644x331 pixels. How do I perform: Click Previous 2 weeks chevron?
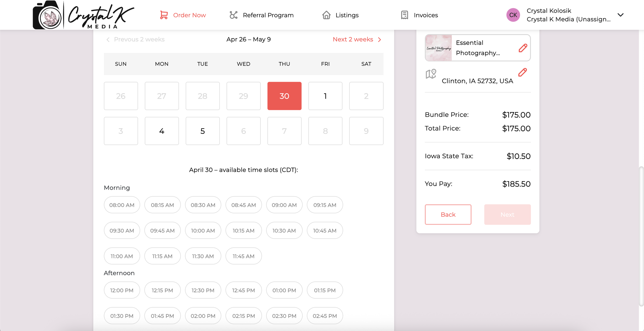point(108,40)
